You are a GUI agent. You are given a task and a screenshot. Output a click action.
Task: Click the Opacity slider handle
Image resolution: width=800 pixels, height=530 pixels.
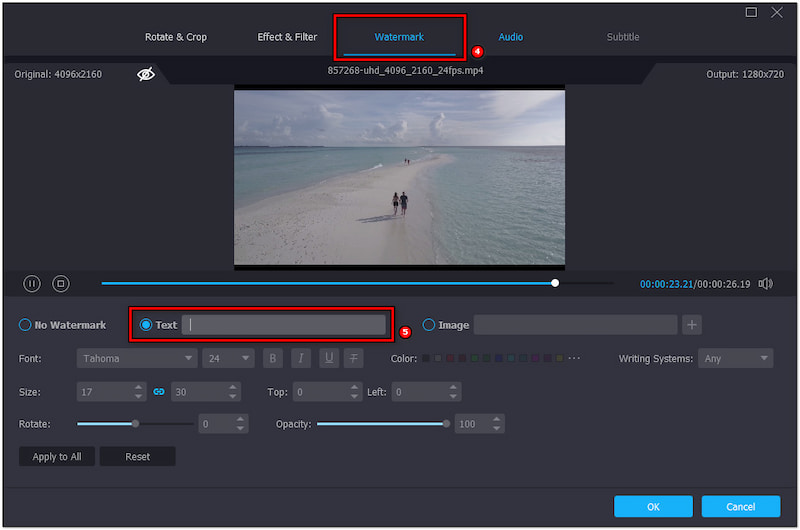446,424
